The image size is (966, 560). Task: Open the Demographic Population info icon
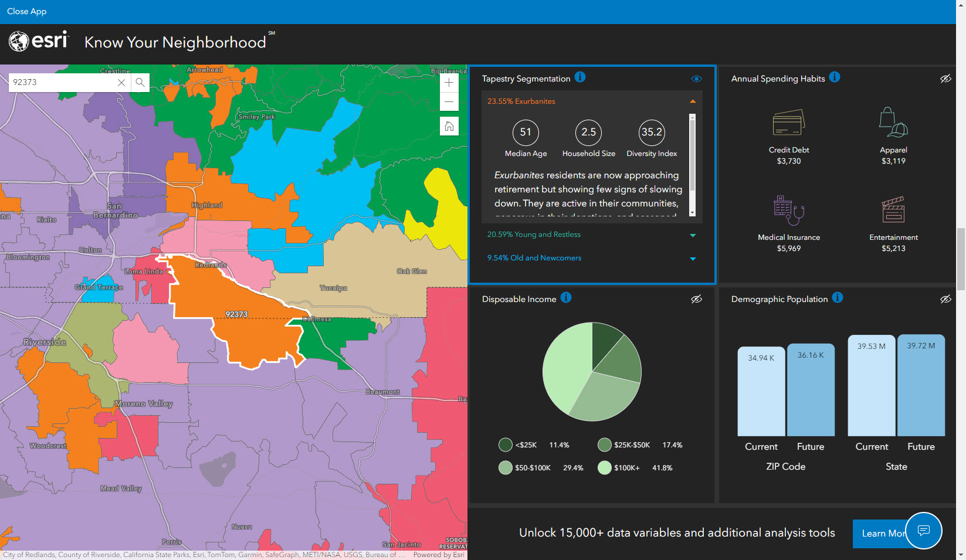838,297
